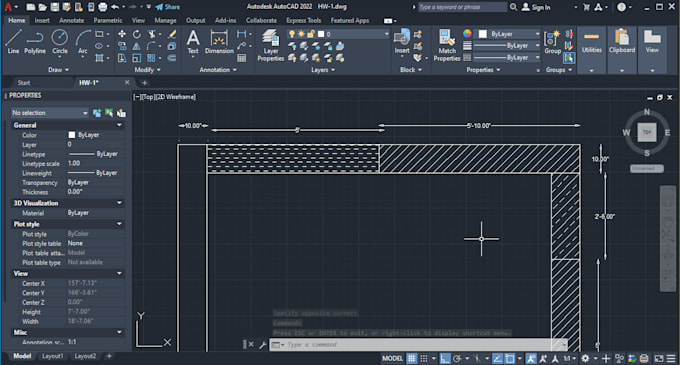The image size is (680, 365).
Task: Select the Dimension tool
Action: (219, 42)
